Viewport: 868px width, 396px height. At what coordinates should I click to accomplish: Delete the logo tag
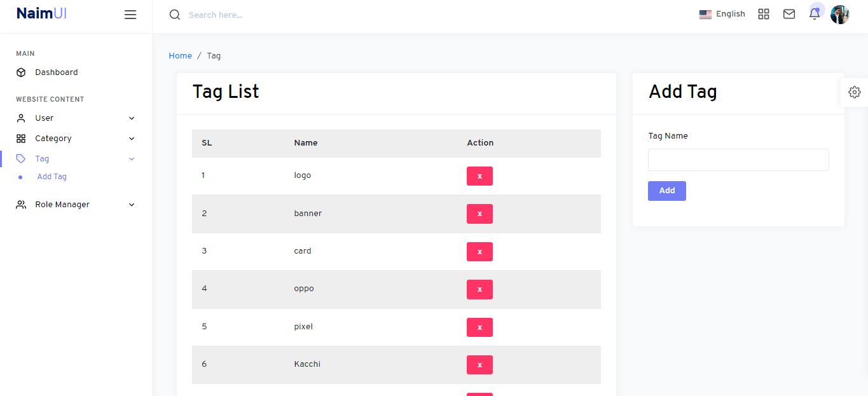pyautogui.click(x=479, y=176)
